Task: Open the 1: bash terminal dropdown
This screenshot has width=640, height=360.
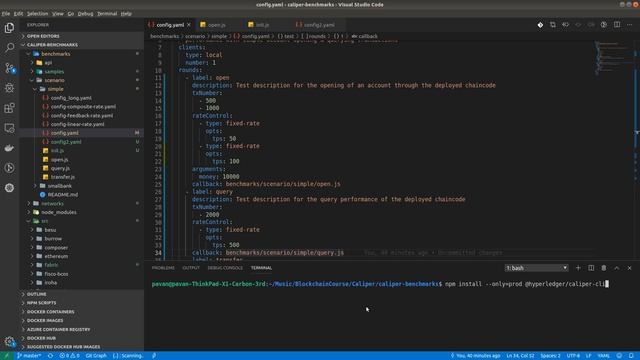Action: pyautogui.click(x=536, y=268)
